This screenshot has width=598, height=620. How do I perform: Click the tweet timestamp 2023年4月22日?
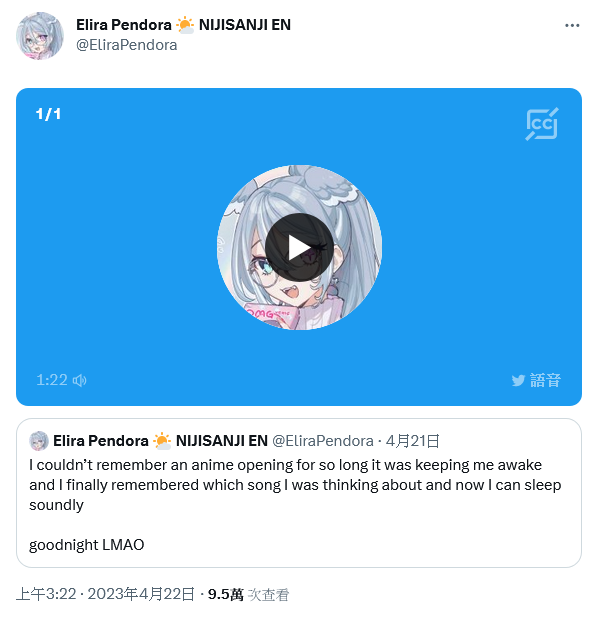pyautogui.click(x=141, y=594)
